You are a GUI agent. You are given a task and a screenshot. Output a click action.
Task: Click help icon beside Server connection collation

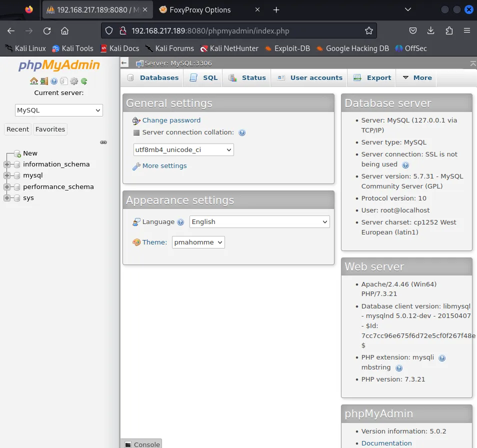(x=242, y=132)
